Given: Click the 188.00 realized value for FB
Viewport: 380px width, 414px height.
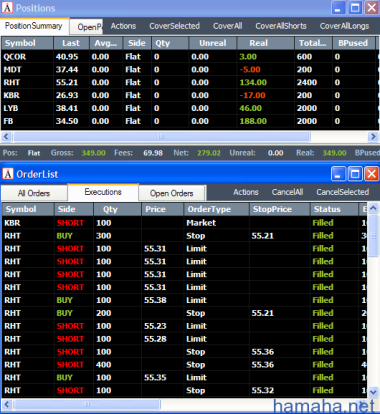Looking at the screenshot, I should [253, 121].
